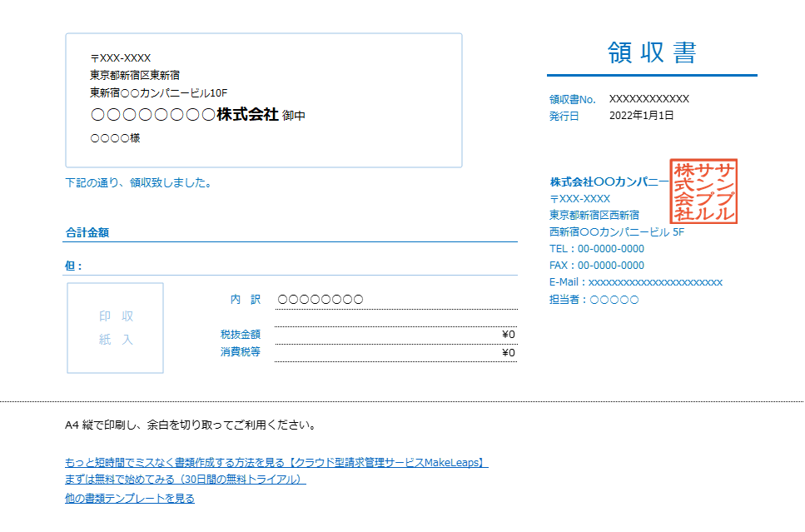Screen dimensions: 805x532
Task: Select the receipt number XXXXXXXXXXXXX field
Action: point(648,99)
